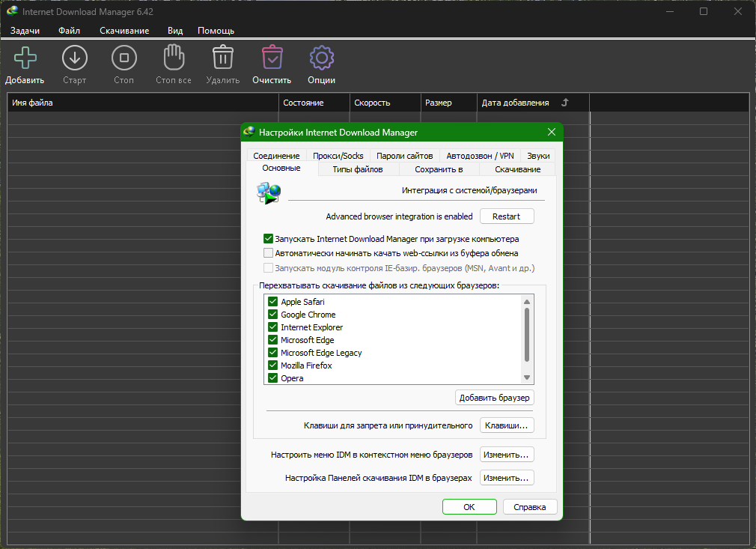Image resolution: width=756 pixels, height=549 pixels.
Task: Enable auto-download of web links from clipboard
Action: click(269, 253)
